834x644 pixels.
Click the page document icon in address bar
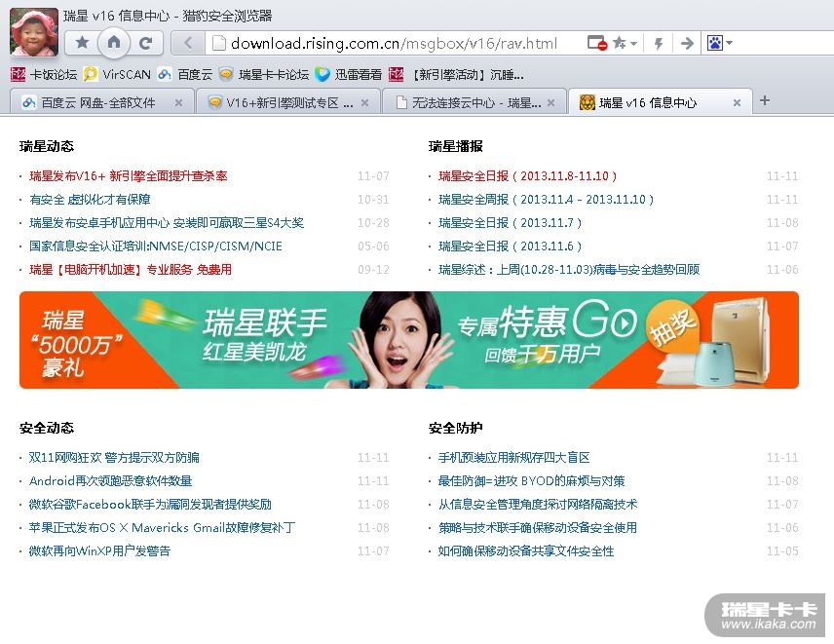pyautogui.click(x=218, y=43)
